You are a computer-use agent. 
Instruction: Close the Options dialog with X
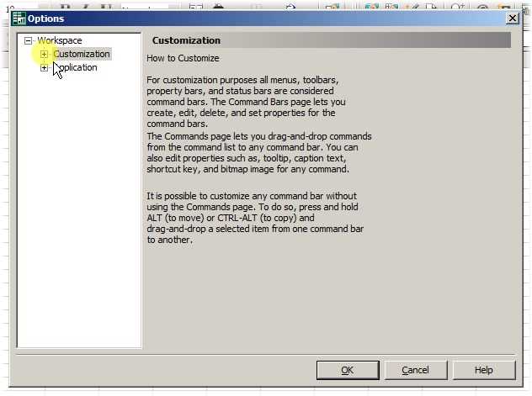[x=511, y=18]
